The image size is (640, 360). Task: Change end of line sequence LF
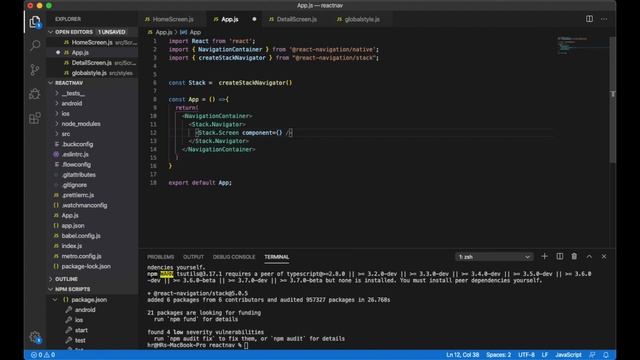544,355
